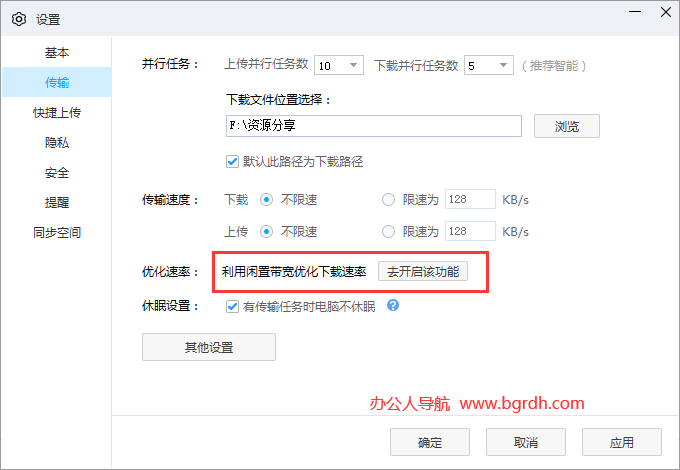Expand the 下载并行任务数 dropdown
680x470 pixels.
pos(489,65)
